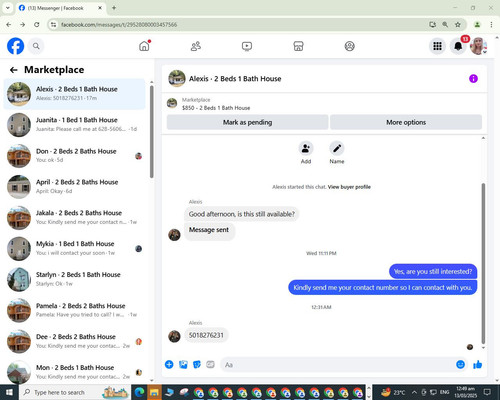
Task: Click message 'Good afternoon, is this still available?'
Action: [x=242, y=214]
